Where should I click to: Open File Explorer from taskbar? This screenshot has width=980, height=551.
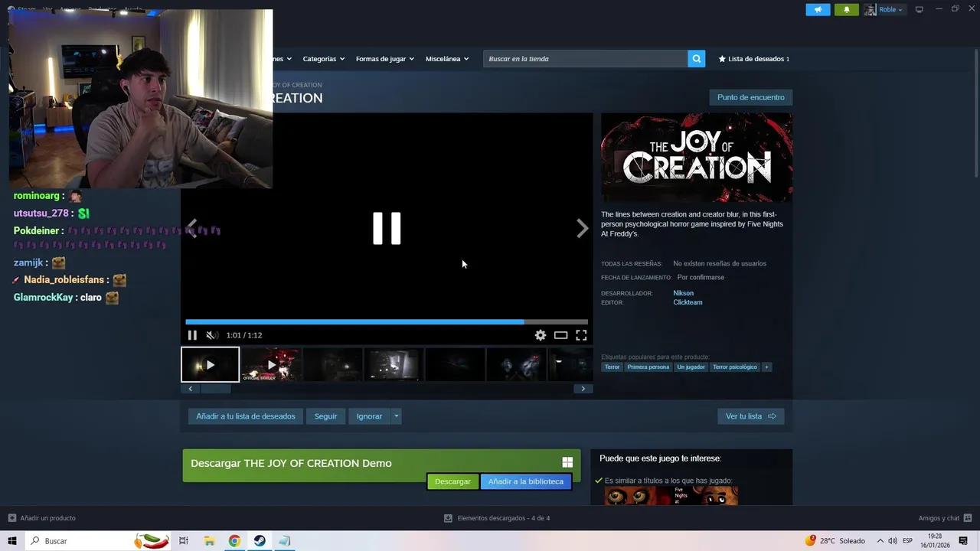point(209,541)
